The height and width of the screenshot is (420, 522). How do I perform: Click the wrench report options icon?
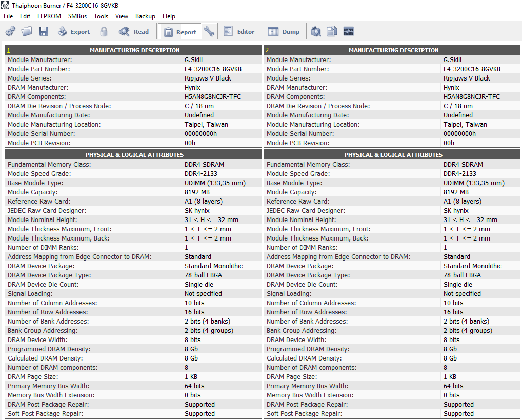pyautogui.click(x=209, y=32)
